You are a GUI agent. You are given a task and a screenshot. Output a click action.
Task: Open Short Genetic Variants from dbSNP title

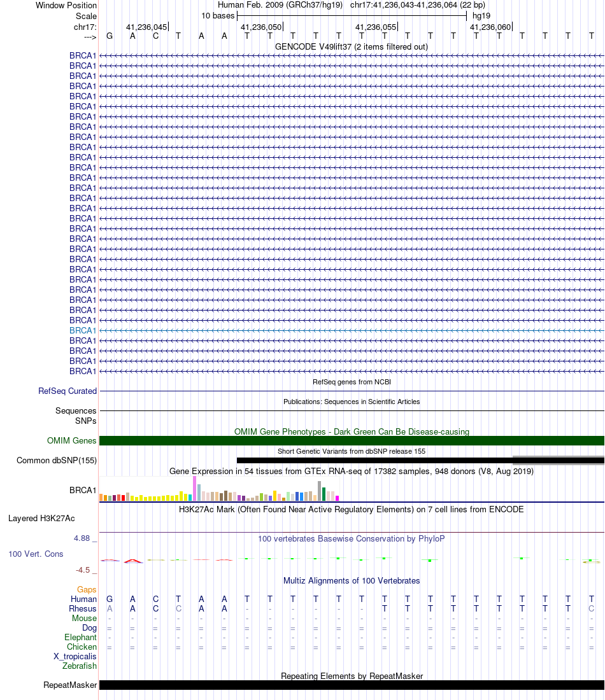click(352, 451)
